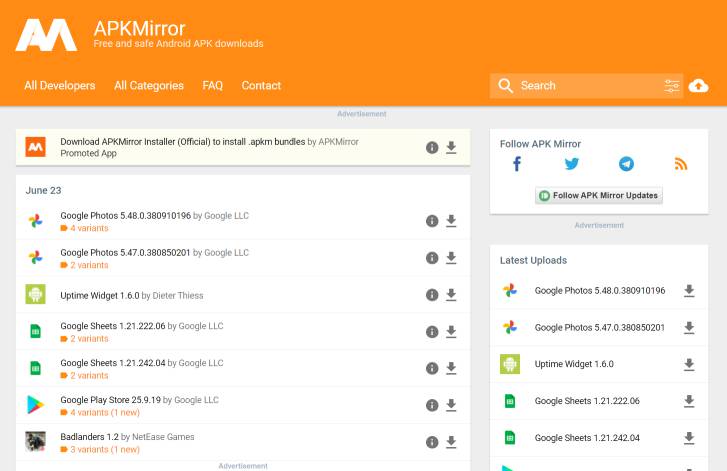
Task: Download Google Photos 5.47.0.380850201 from main list
Action: coord(451,258)
